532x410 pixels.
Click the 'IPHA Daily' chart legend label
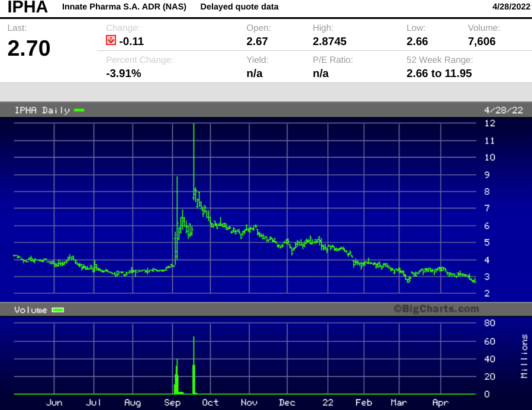(x=42, y=110)
